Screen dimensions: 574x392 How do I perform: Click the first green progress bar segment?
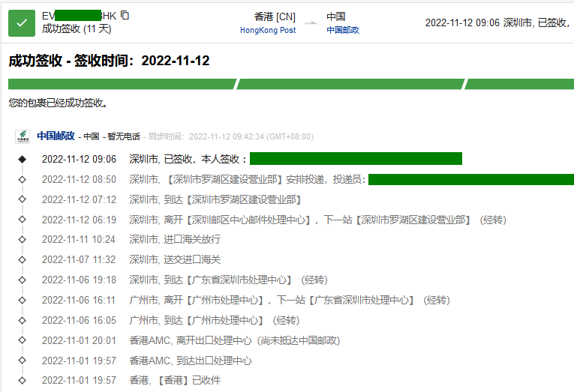[x=122, y=84]
